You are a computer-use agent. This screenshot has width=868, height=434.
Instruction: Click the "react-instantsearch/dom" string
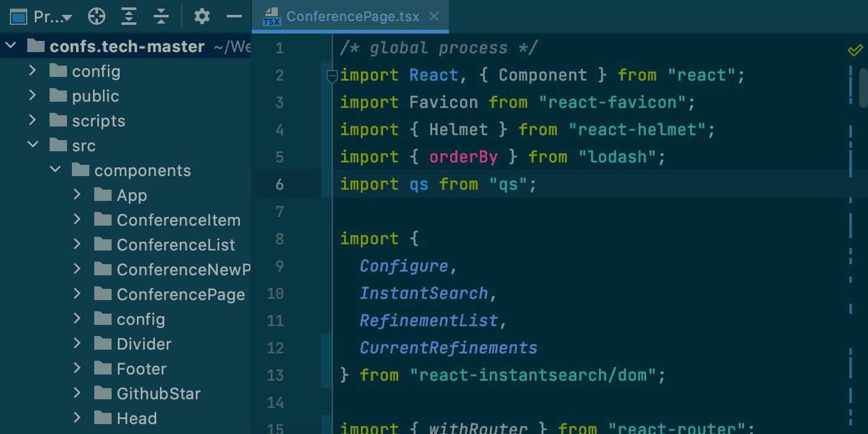pyautogui.click(x=533, y=375)
